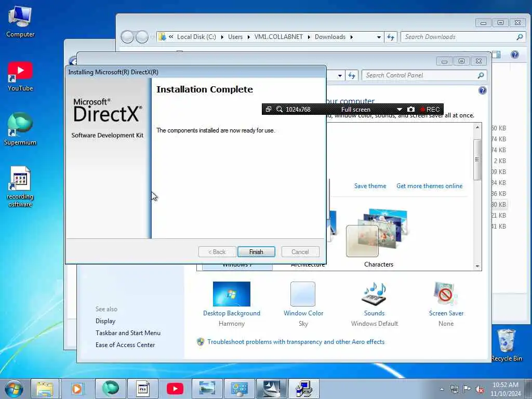
Task: Click the muted volume tray icon
Action: click(x=480, y=390)
